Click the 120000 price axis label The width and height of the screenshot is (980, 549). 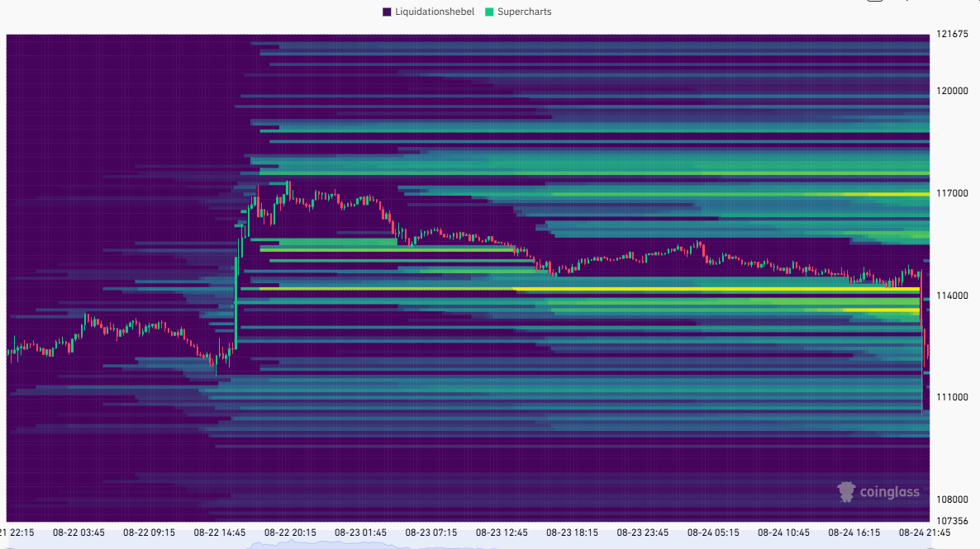tap(951, 91)
